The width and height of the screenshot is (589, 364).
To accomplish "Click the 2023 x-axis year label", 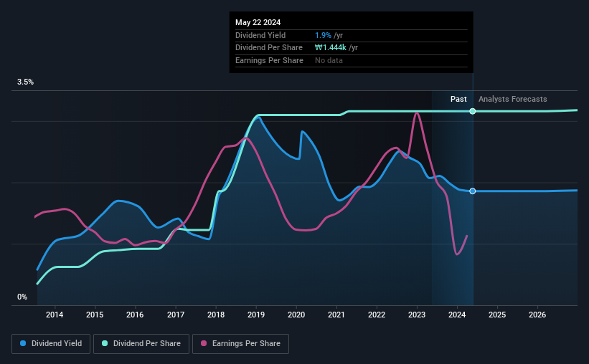I will click(x=417, y=315).
